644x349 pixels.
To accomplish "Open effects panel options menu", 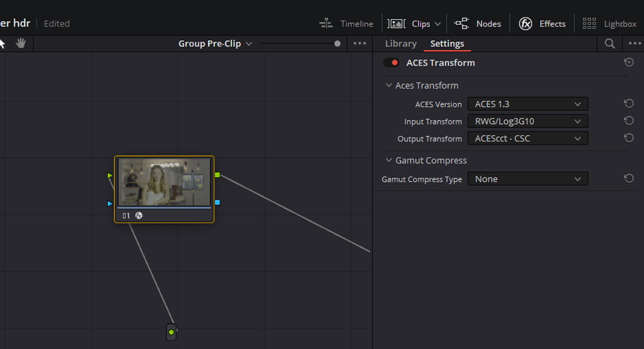I will pos(635,44).
